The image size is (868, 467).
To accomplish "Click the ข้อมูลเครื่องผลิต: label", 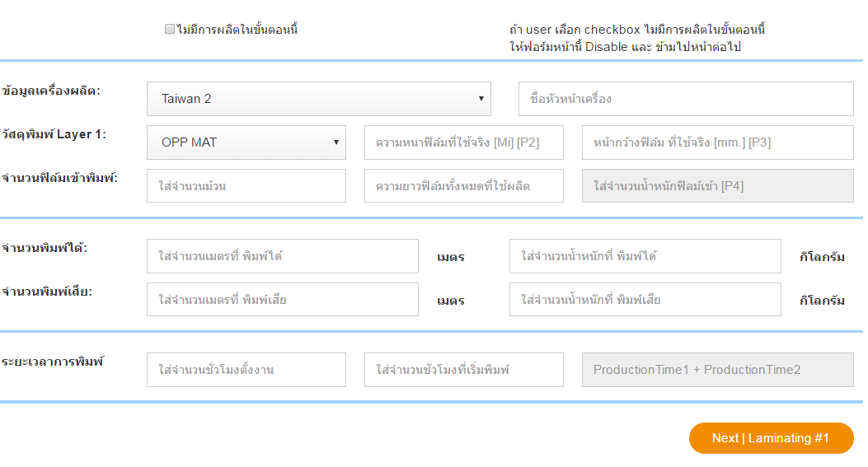I will click(x=51, y=91).
